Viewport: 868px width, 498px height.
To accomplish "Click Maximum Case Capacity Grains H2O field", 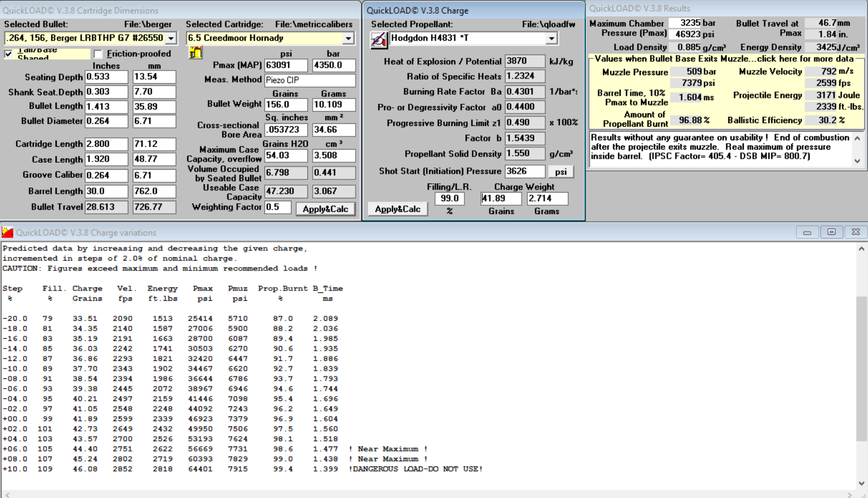I will coord(286,155).
